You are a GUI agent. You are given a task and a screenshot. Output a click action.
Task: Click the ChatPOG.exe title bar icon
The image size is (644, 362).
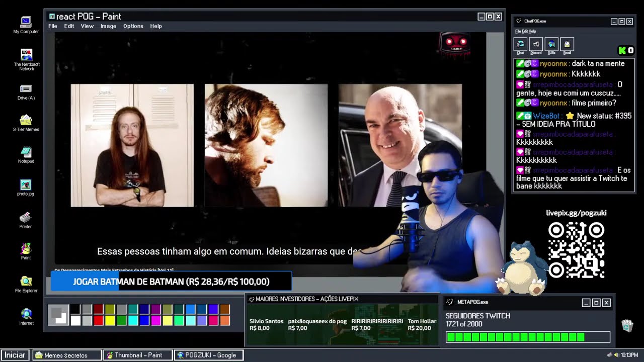click(519, 21)
